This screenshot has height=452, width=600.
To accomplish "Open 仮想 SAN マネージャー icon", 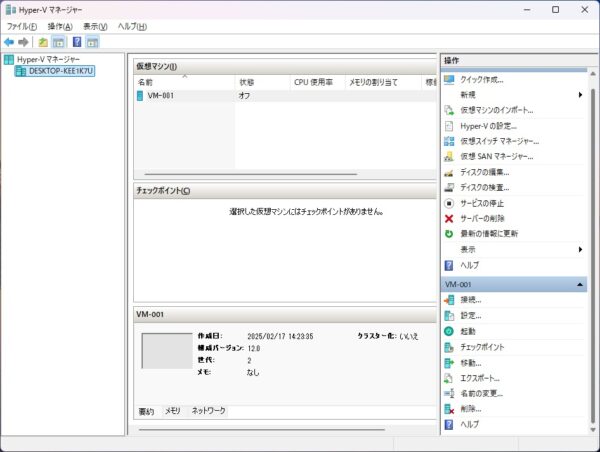I will 449,157.
